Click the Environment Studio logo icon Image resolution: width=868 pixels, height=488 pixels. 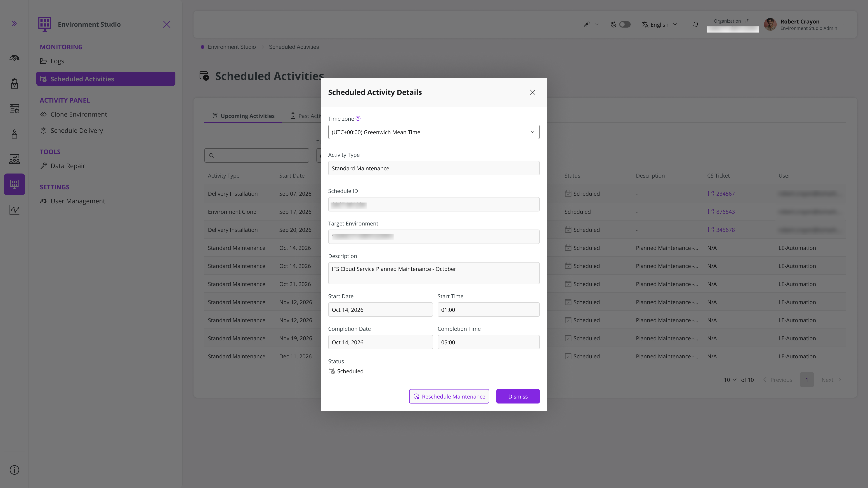45,24
